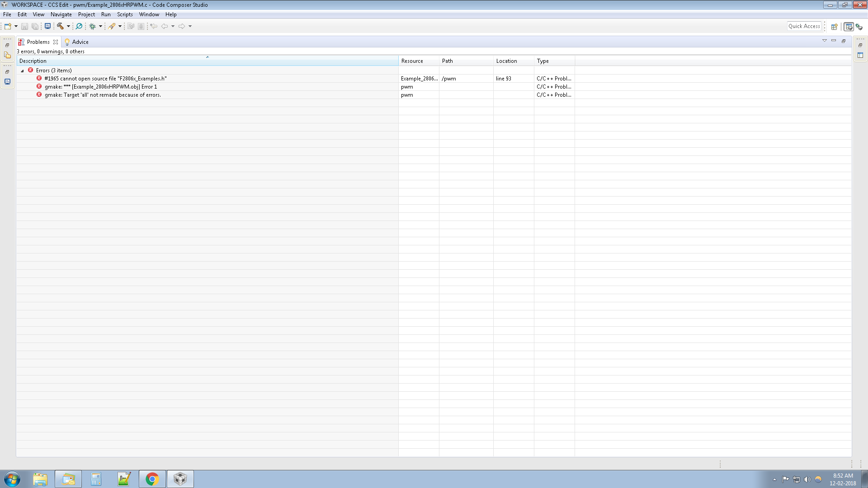Open the Open Perspective icon

coord(835,27)
